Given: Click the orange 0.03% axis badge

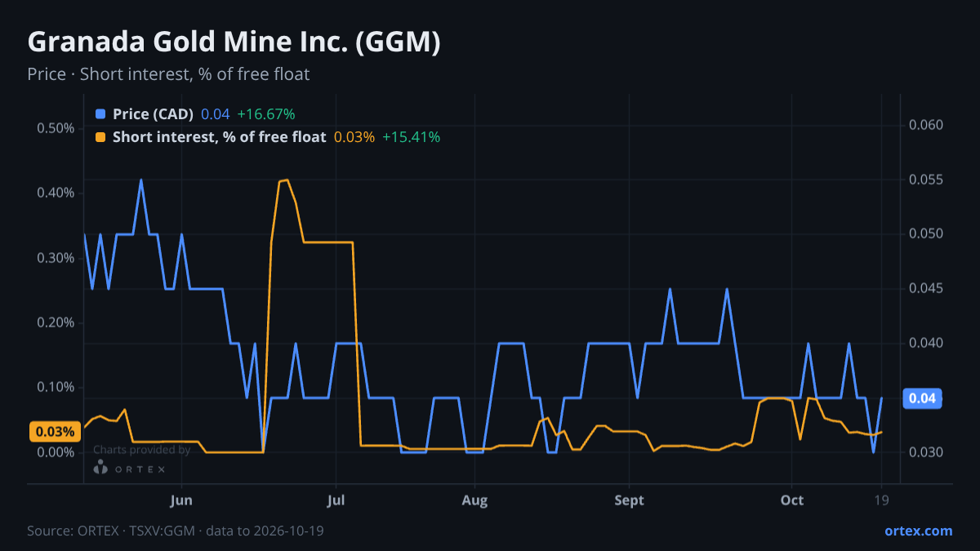Looking at the screenshot, I should [56, 432].
